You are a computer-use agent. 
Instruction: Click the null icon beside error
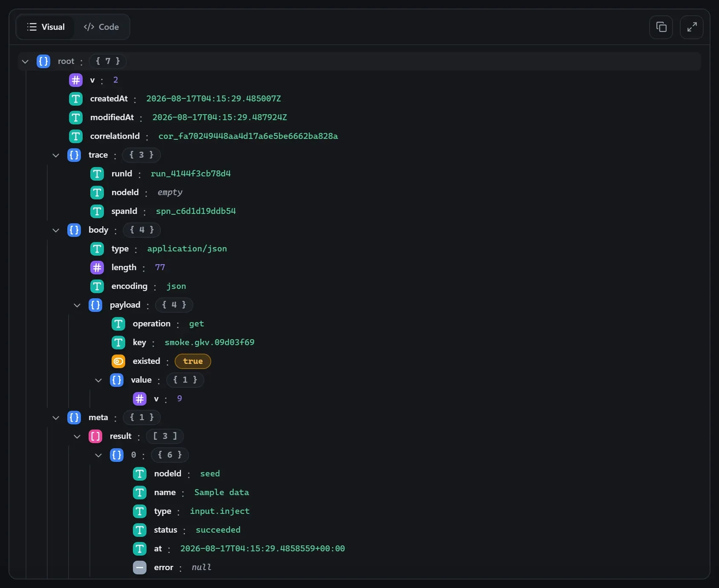[140, 568]
